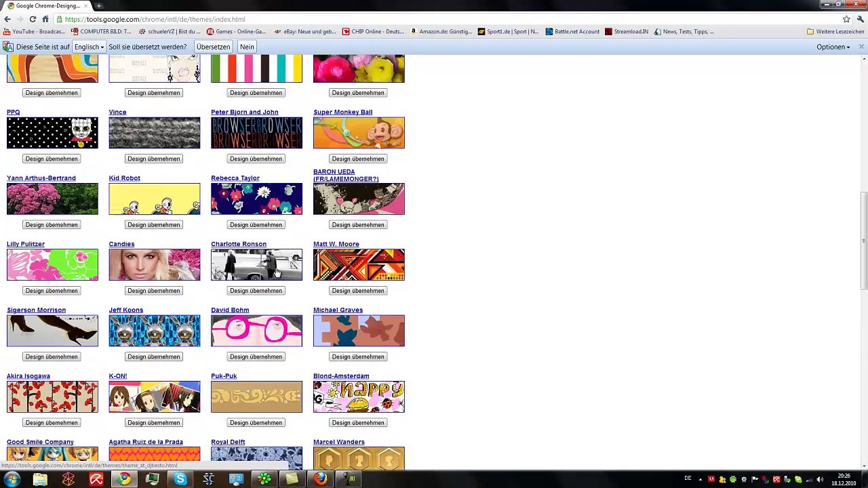
Task: Apply the Kid Robot design
Action: (154, 224)
